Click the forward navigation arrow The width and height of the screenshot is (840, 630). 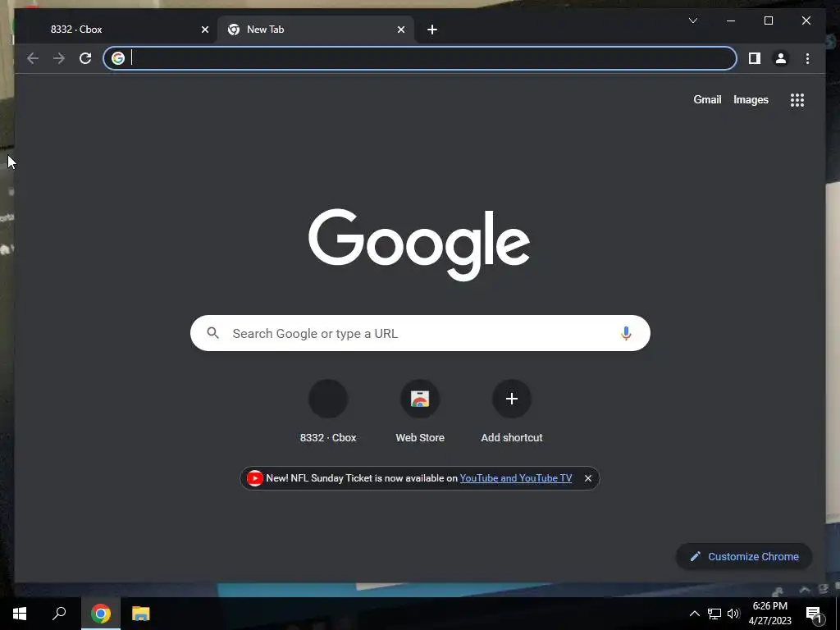click(59, 58)
